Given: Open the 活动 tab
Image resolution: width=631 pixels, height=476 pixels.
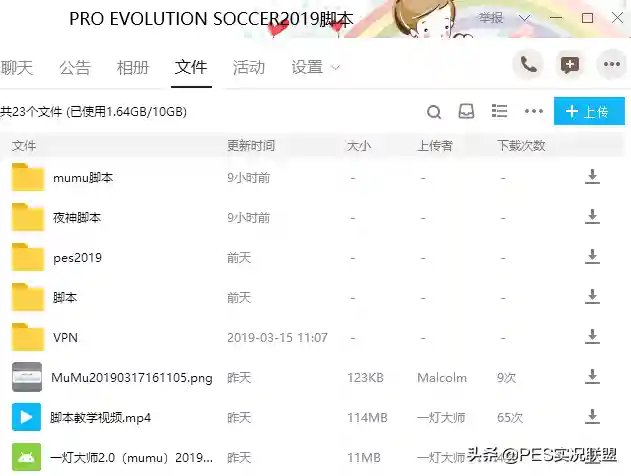Looking at the screenshot, I should click(x=249, y=67).
